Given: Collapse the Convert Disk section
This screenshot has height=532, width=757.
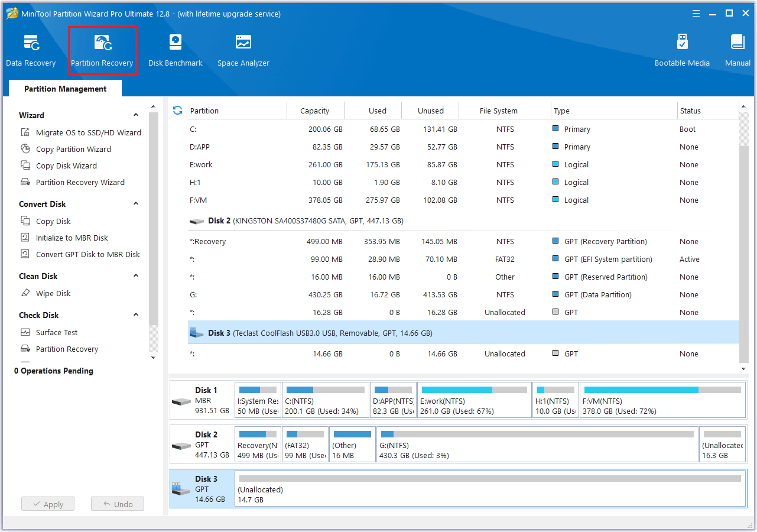Looking at the screenshot, I should [x=136, y=204].
